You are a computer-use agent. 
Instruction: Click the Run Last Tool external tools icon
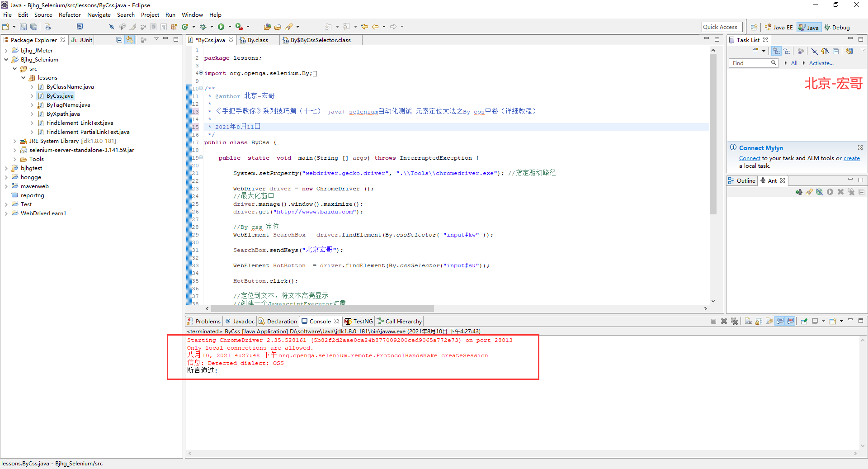[x=239, y=27]
